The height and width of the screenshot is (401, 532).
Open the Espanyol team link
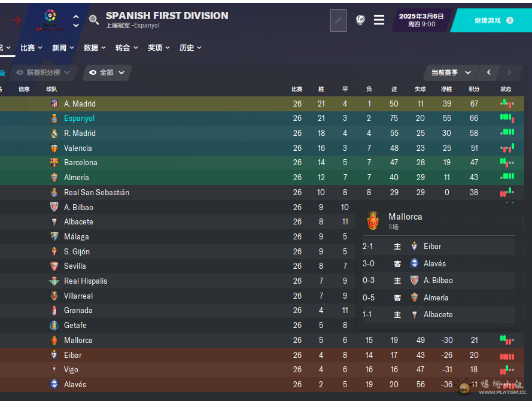[80, 119]
